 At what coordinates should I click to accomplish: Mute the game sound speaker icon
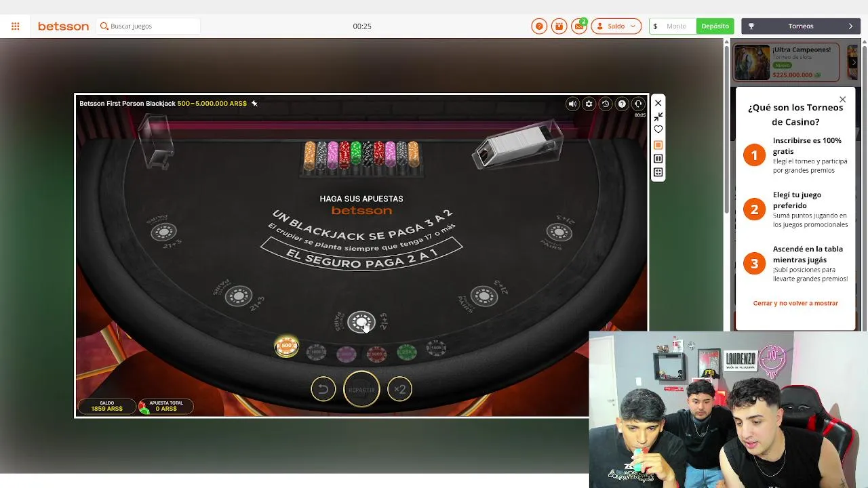(x=572, y=104)
